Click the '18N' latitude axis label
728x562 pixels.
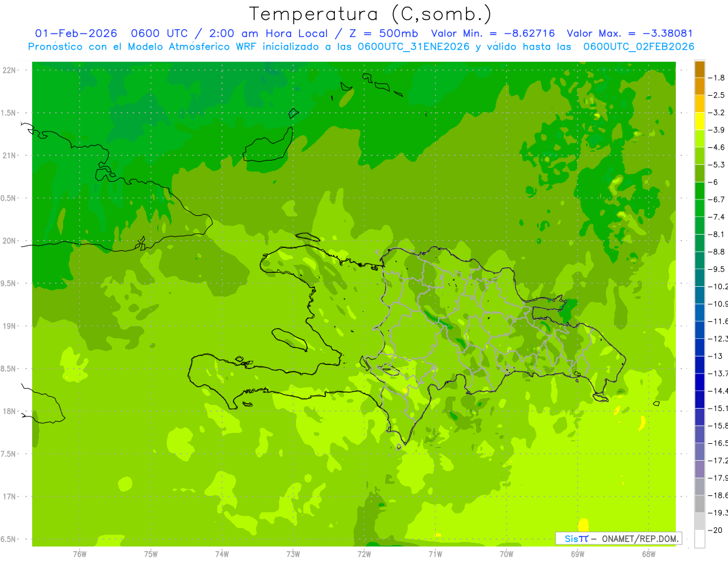[10, 412]
